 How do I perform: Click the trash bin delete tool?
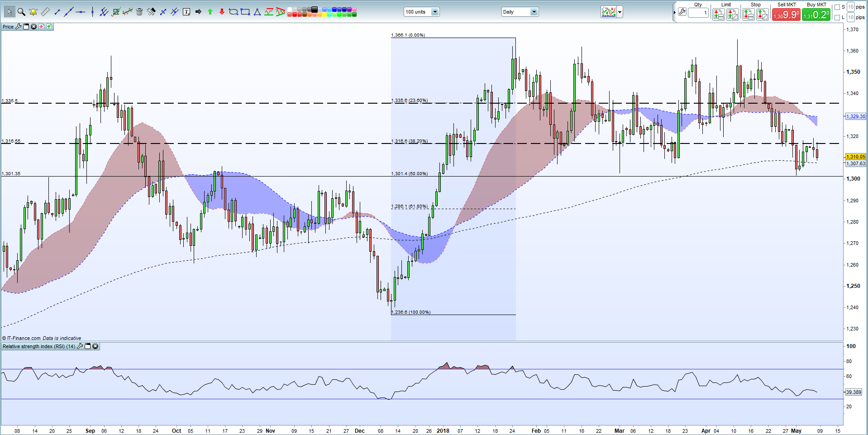pyautogui.click(x=139, y=12)
